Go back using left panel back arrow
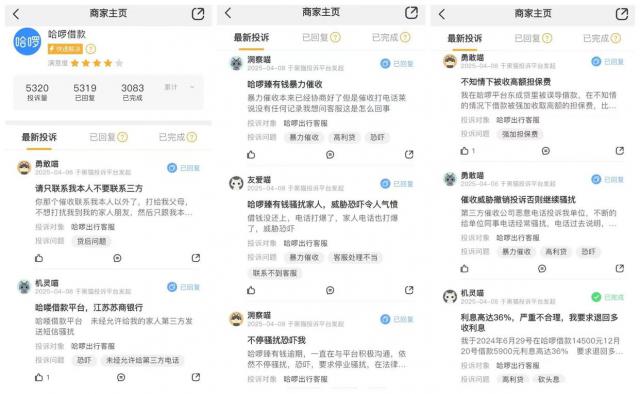The image size is (640, 394). 16,14
